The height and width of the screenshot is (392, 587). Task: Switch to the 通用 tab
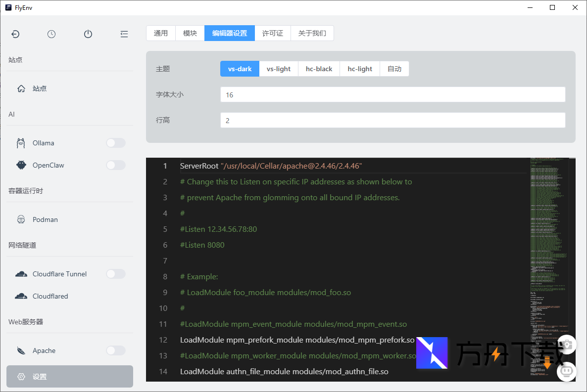[161, 33]
